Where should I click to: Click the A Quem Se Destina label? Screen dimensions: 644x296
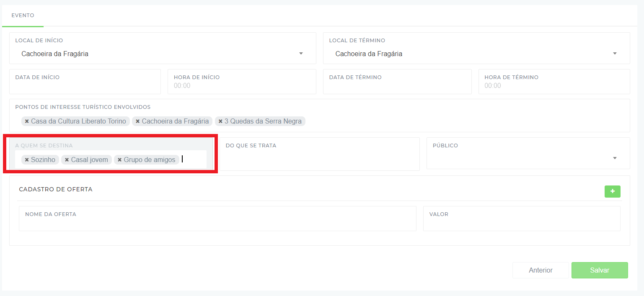coord(44,146)
